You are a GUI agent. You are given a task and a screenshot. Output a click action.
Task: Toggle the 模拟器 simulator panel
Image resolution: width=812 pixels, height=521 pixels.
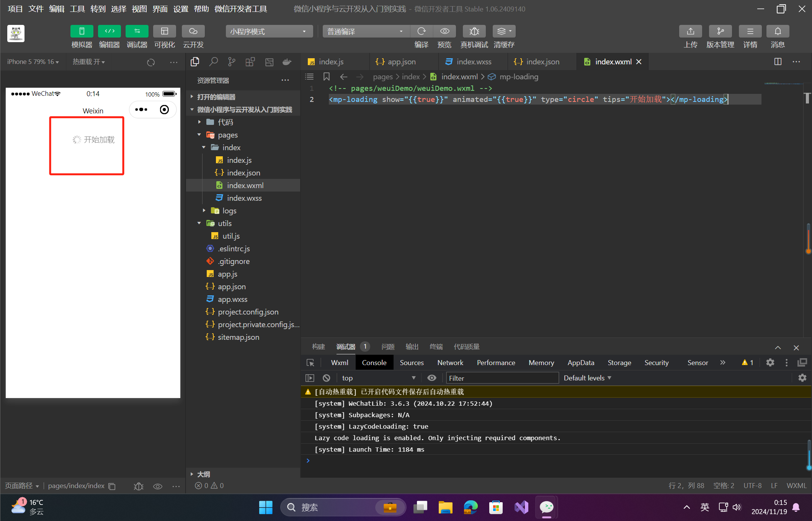tap(82, 31)
